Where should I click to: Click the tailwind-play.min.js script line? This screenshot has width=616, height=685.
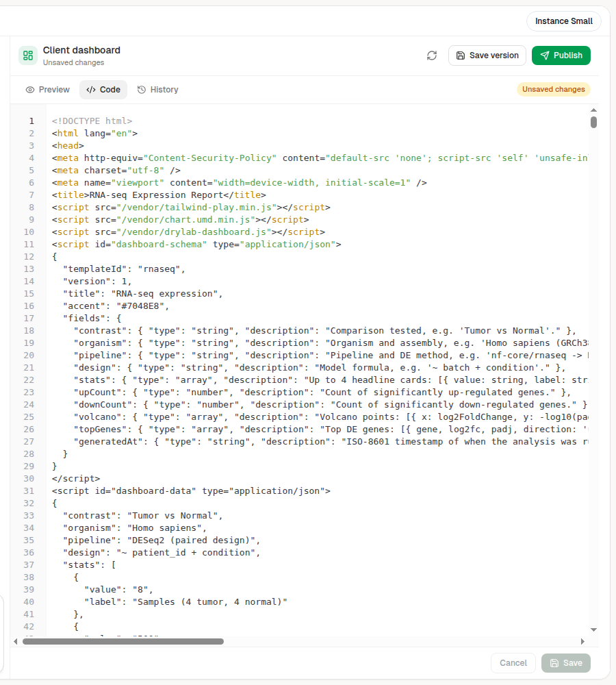(x=191, y=207)
